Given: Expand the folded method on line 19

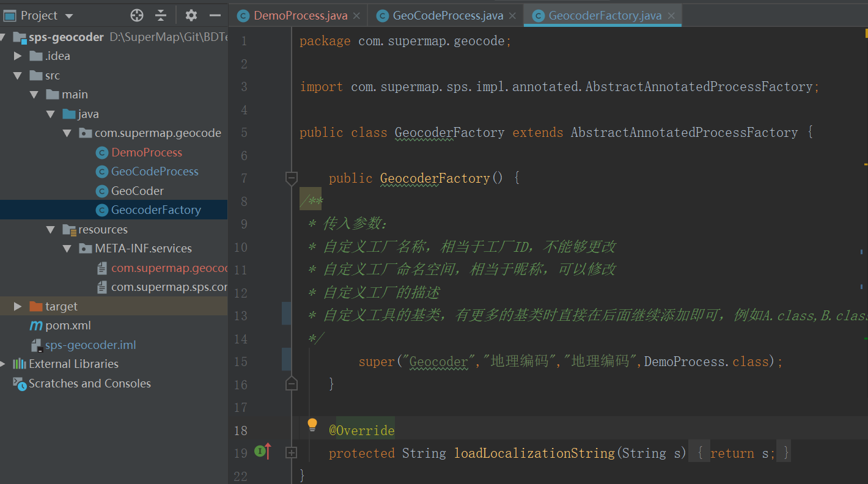Looking at the screenshot, I should [292, 453].
